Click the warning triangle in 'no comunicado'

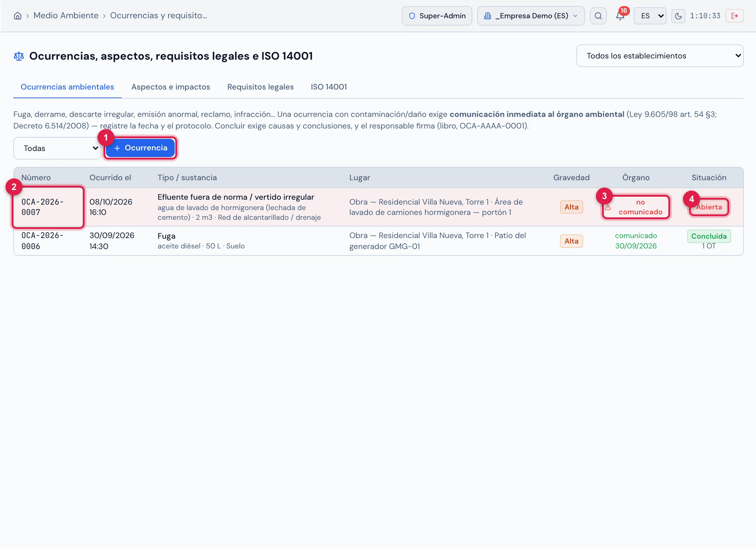(x=608, y=207)
